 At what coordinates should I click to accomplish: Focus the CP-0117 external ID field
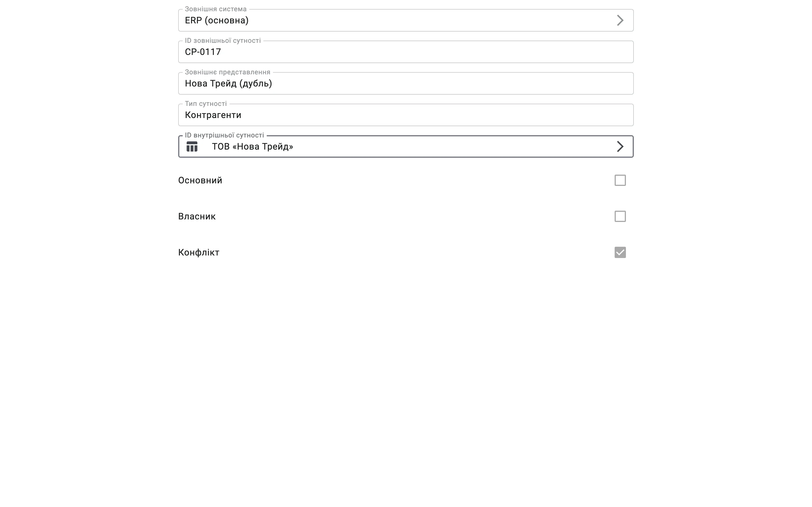point(406,52)
